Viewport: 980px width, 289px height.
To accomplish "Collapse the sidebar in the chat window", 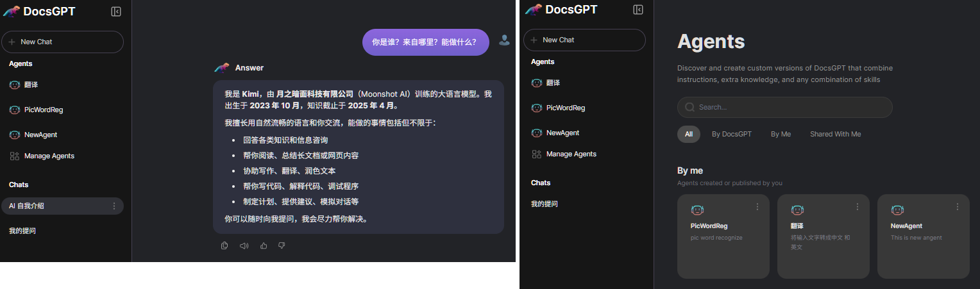I will click(116, 11).
